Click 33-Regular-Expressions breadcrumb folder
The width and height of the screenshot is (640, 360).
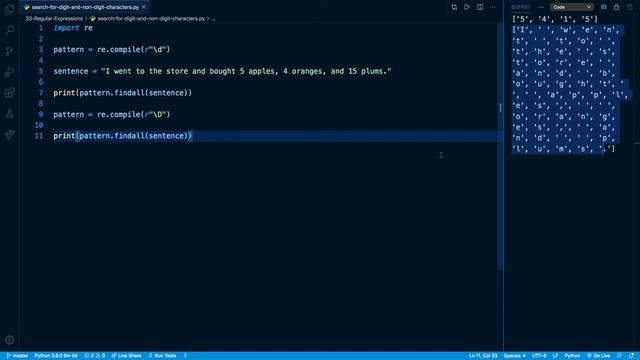[x=54, y=18]
